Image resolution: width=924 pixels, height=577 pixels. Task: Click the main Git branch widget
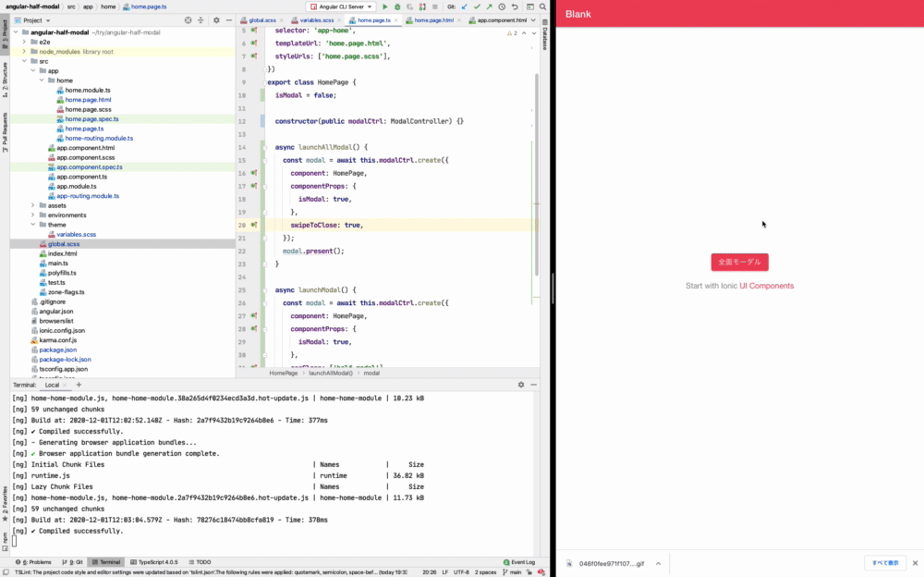(x=512, y=572)
